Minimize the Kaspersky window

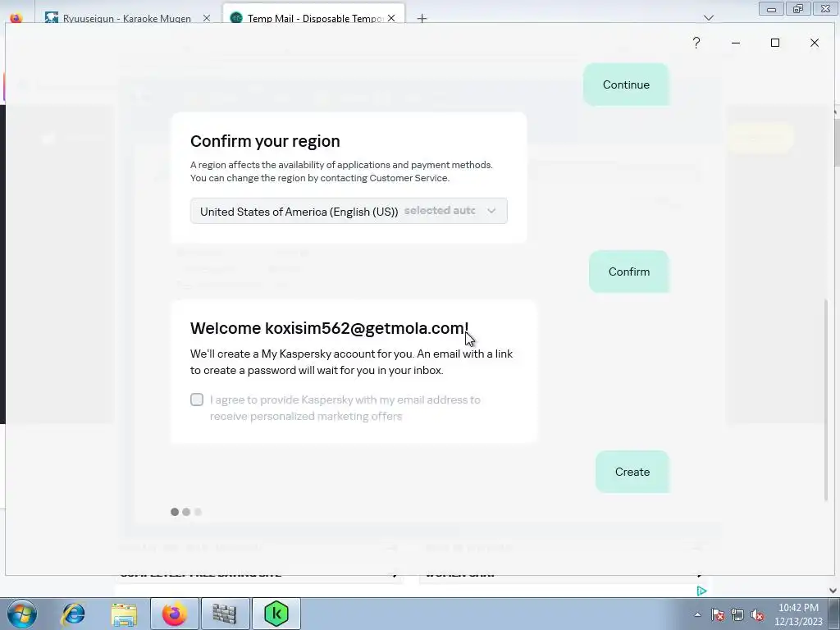coord(736,43)
